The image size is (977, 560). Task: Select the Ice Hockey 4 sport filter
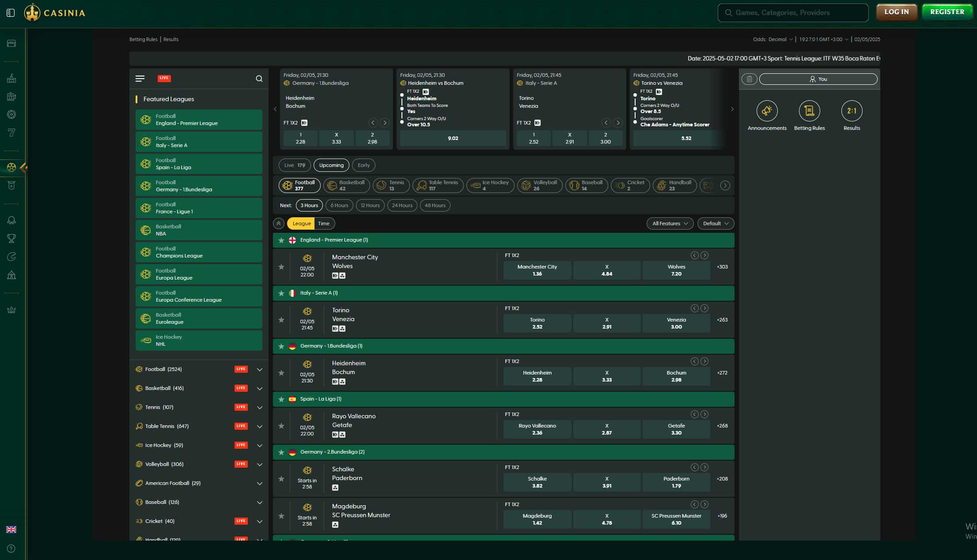pos(490,185)
